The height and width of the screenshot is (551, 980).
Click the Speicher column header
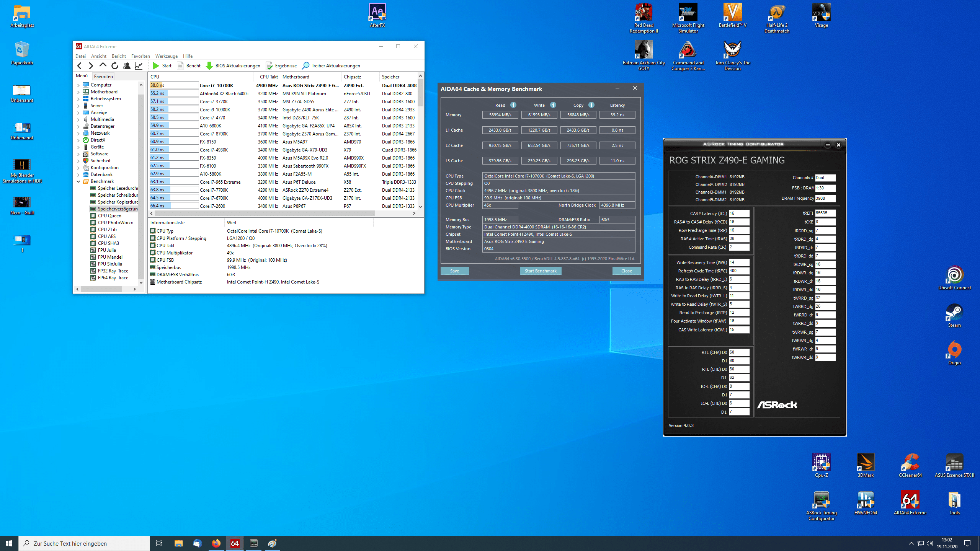pyautogui.click(x=398, y=77)
